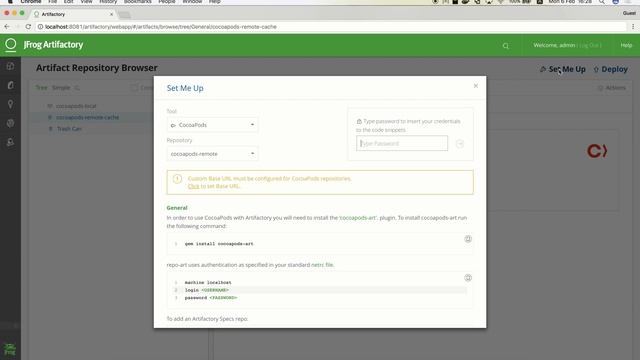The height and width of the screenshot is (360, 640).
Task: Open the Repository dropdown showing cocoapods-remote
Action: [212, 154]
